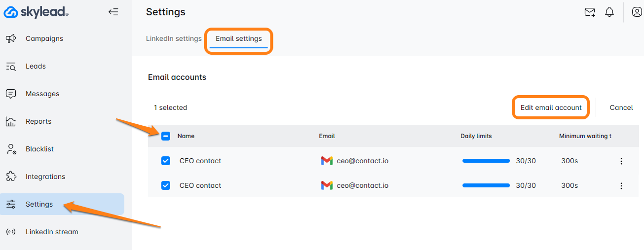Open the three-dot menu for second row

[621, 186]
